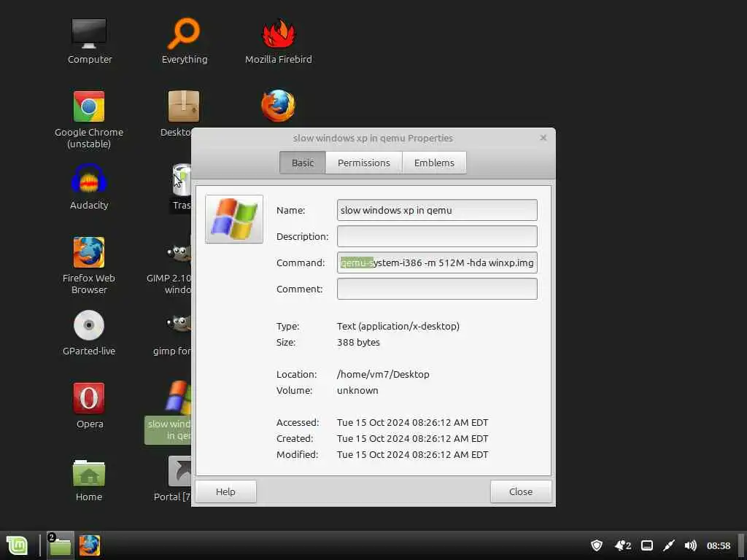
Task: Click the Size value 388 bytes
Action: (x=358, y=342)
